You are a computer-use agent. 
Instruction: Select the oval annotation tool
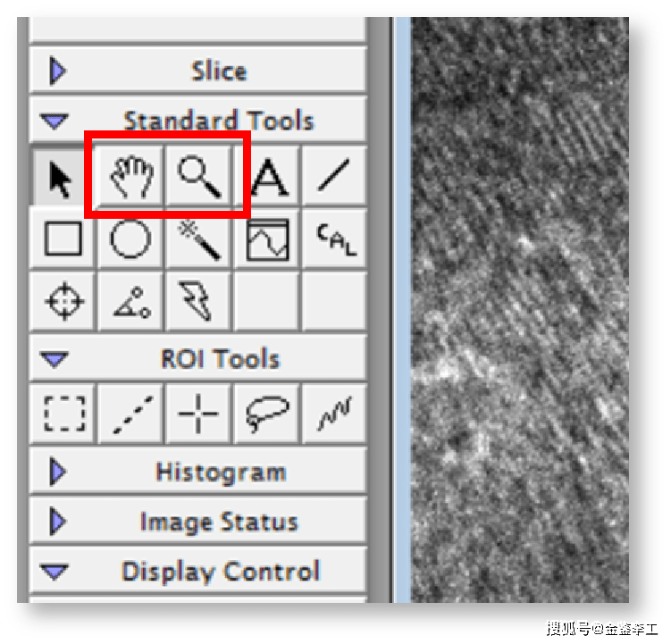pos(131,238)
